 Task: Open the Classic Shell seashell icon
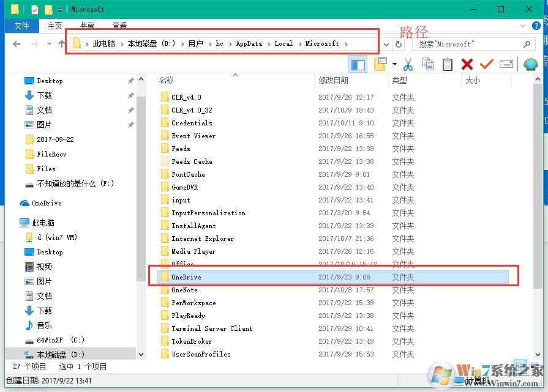tap(530, 64)
